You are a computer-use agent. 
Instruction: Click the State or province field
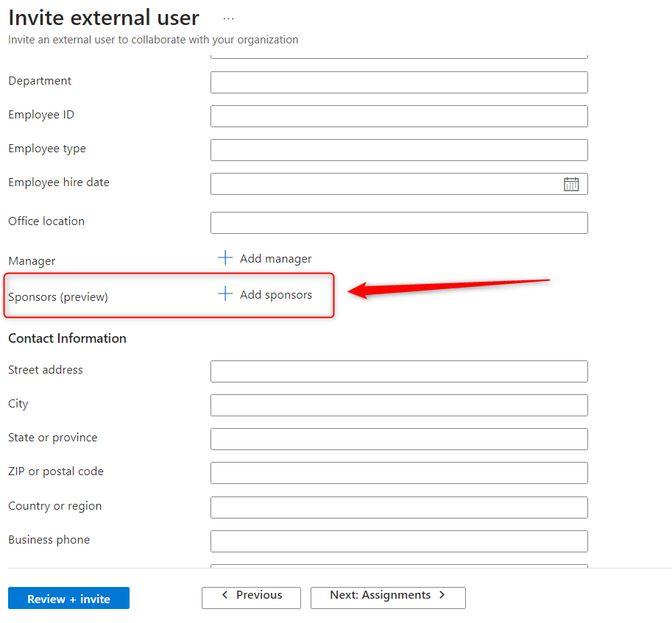(398, 439)
